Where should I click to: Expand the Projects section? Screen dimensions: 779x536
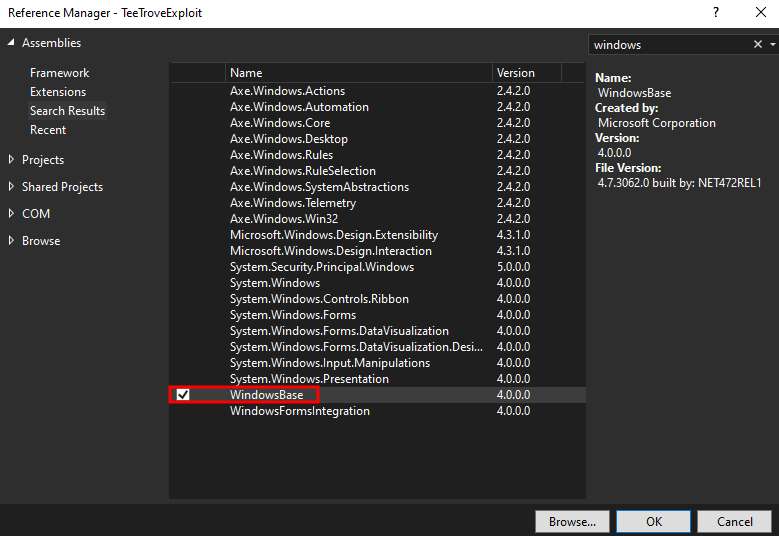[12, 160]
